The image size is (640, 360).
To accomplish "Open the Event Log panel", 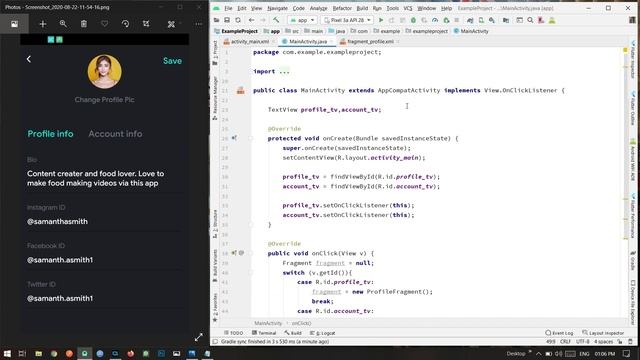I will click(x=559, y=333).
